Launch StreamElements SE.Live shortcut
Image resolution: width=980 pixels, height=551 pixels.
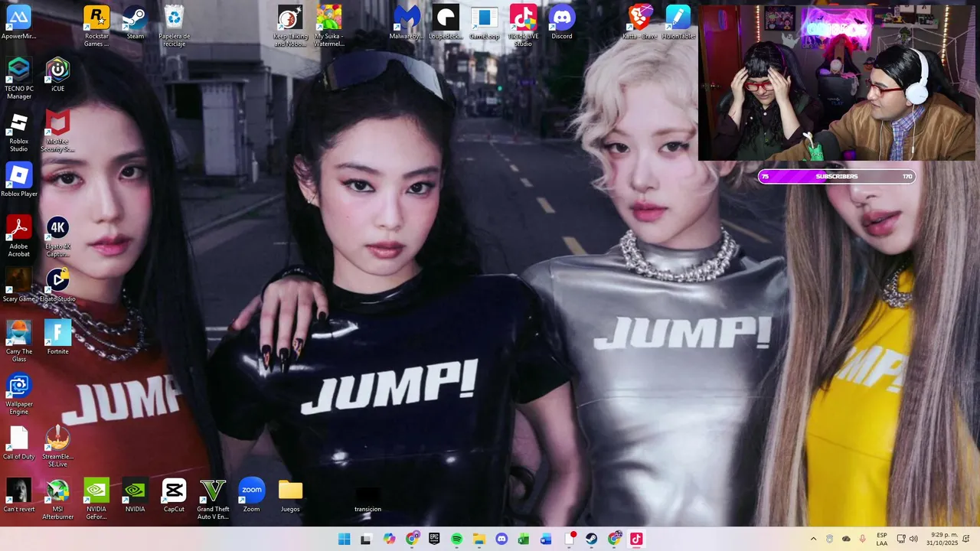click(x=57, y=447)
